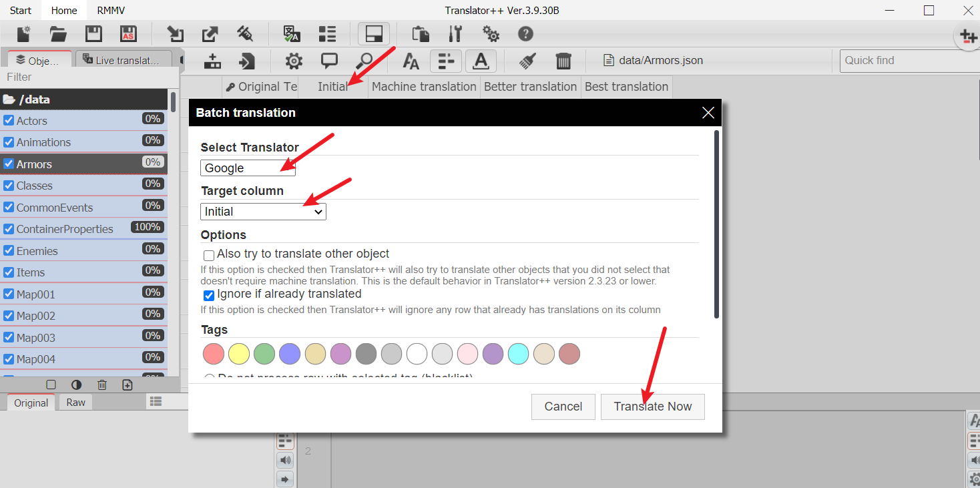Image resolution: width=980 pixels, height=488 pixels.
Task: Click the Best translation column header
Action: pyautogui.click(x=626, y=87)
